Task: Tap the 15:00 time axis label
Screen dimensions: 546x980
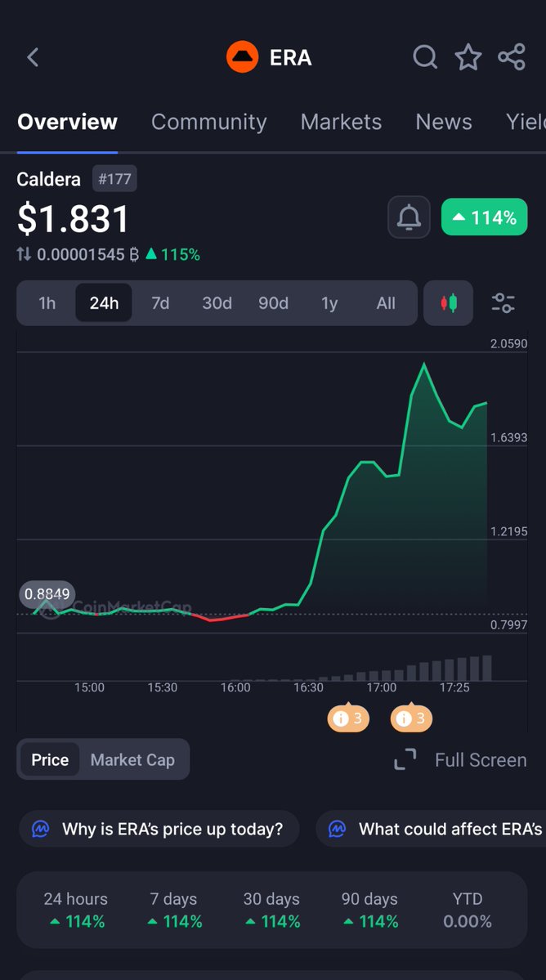Action: pyautogui.click(x=89, y=687)
